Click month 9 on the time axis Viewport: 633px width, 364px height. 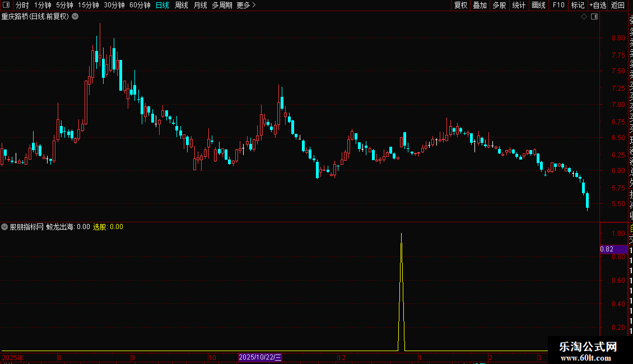point(133,357)
